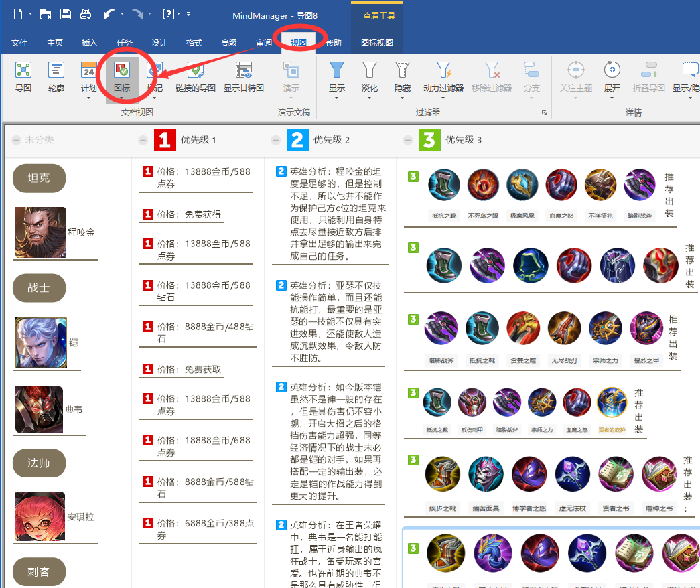Click the Save icon in quick toolbar

tap(66, 14)
